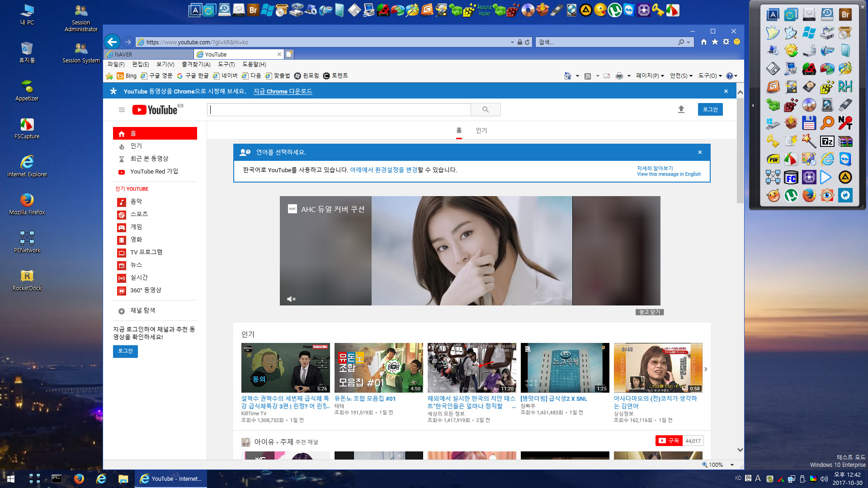Open IE home page icon in the title bar
868x488 pixels.
[704, 42]
